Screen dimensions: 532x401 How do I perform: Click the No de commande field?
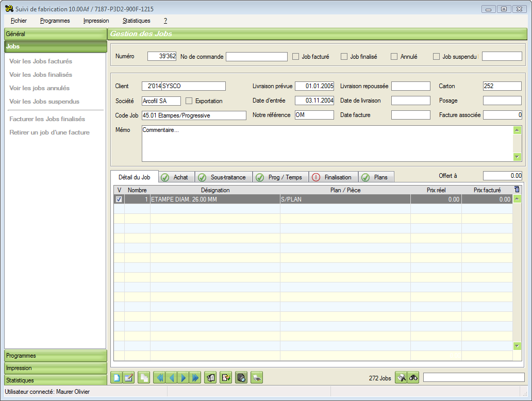(x=256, y=57)
